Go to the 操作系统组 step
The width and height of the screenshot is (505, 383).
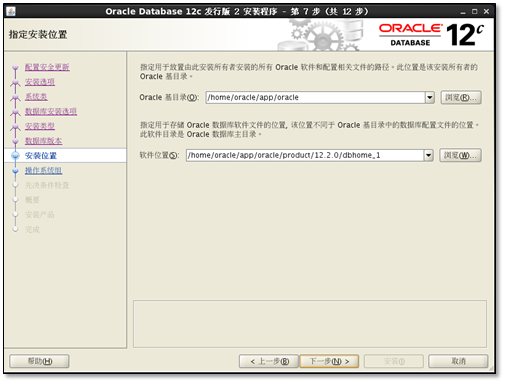(x=43, y=170)
